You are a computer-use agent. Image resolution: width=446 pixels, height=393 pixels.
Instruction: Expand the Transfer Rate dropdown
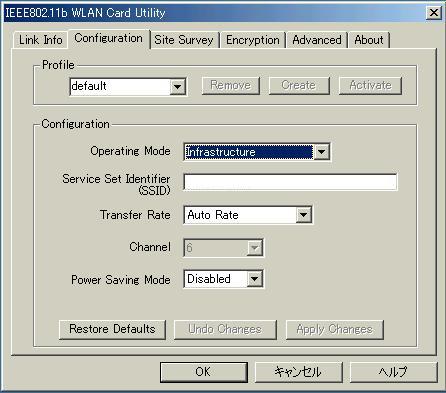[x=248, y=215]
